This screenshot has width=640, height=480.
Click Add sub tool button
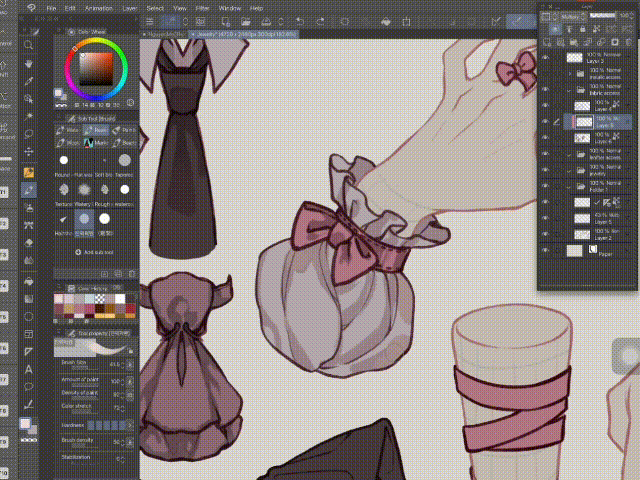point(94,252)
